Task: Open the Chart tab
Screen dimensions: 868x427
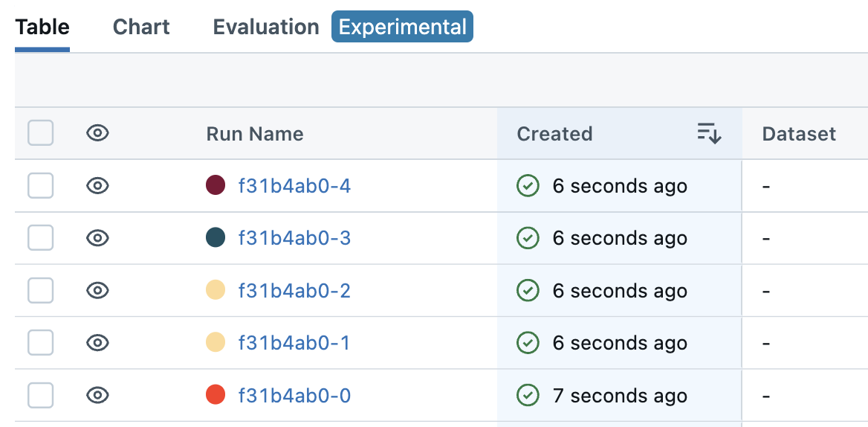Action: 141,27
